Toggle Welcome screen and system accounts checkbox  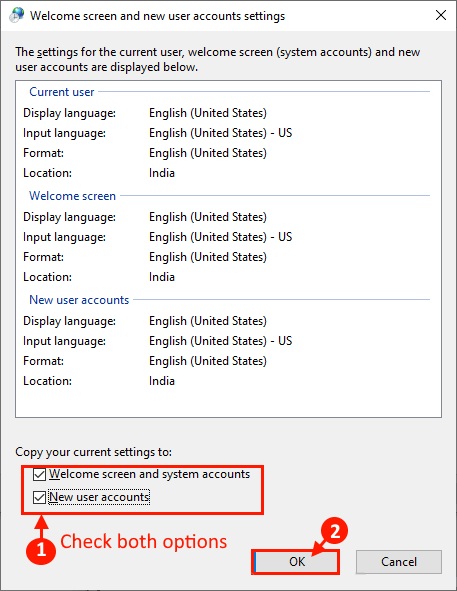(x=40, y=475)
